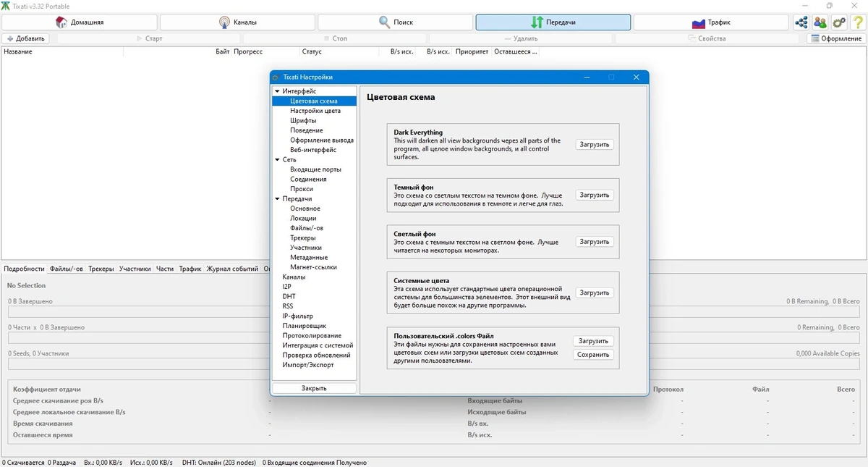Save a custom .colors file

595,355
